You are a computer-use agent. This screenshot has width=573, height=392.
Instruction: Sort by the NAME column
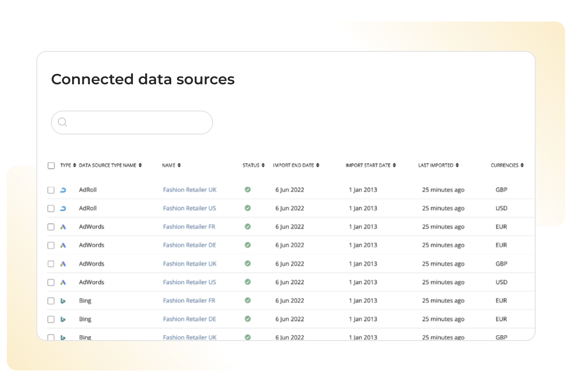point(171,165)
